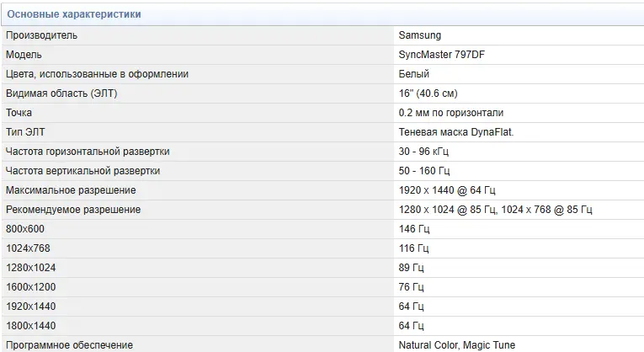Select the '1600x1200' row label

tap(31, 287)
